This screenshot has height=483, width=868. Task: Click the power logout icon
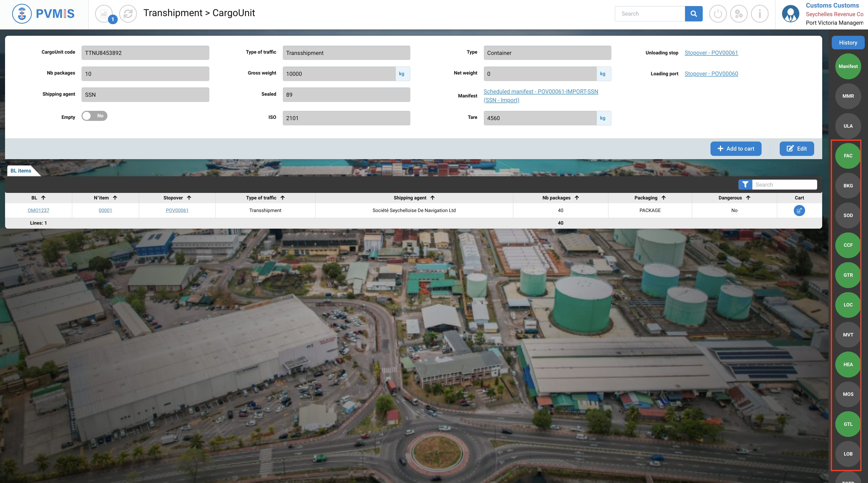pyautogui.click(x=718, y=14)
